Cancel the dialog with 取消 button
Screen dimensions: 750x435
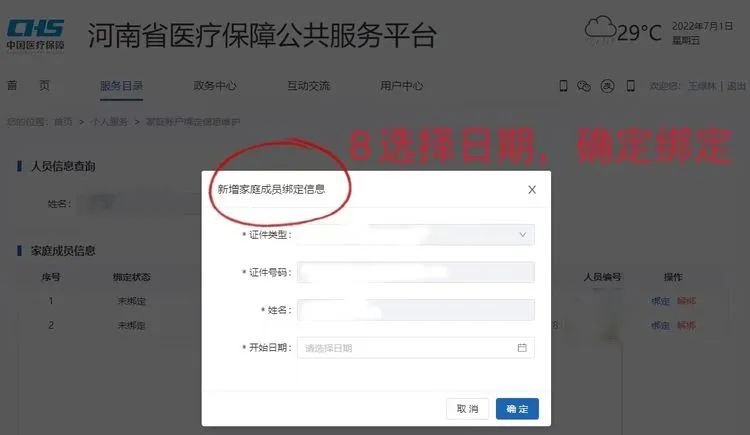(467, 409)
